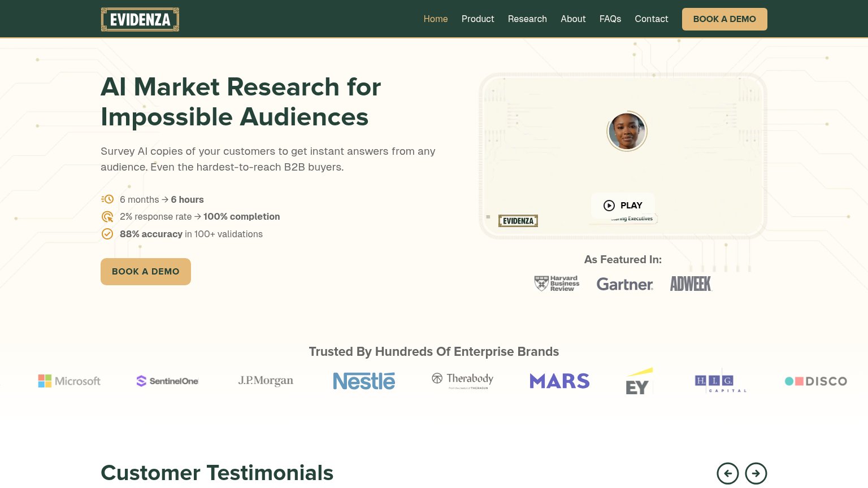
Task: Click the MARS brand logo
Action: click(559, 381)
